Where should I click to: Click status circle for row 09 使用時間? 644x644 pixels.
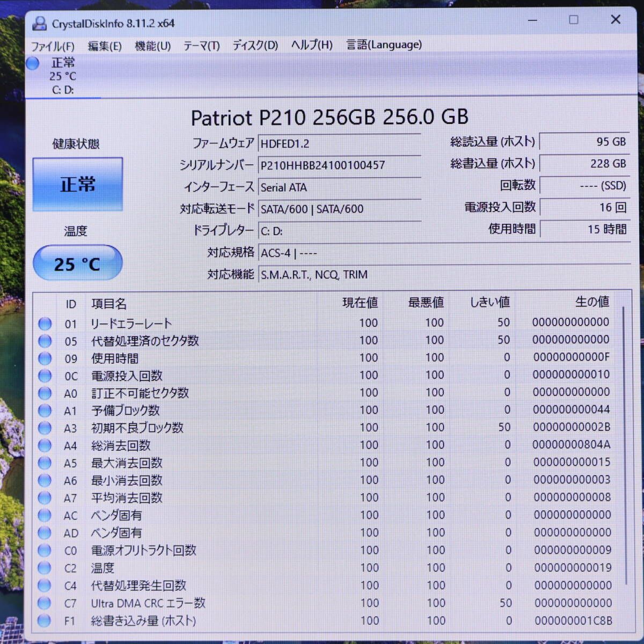click(45, 358)
